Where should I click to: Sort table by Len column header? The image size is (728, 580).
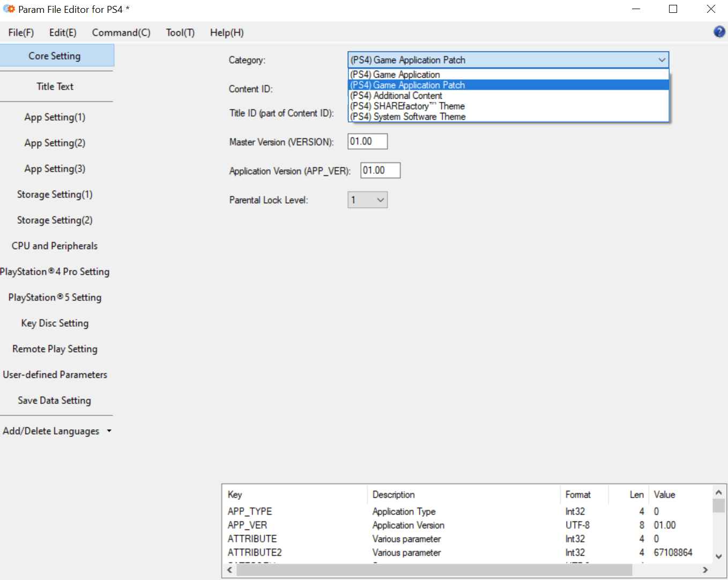(x=628, y=495)
